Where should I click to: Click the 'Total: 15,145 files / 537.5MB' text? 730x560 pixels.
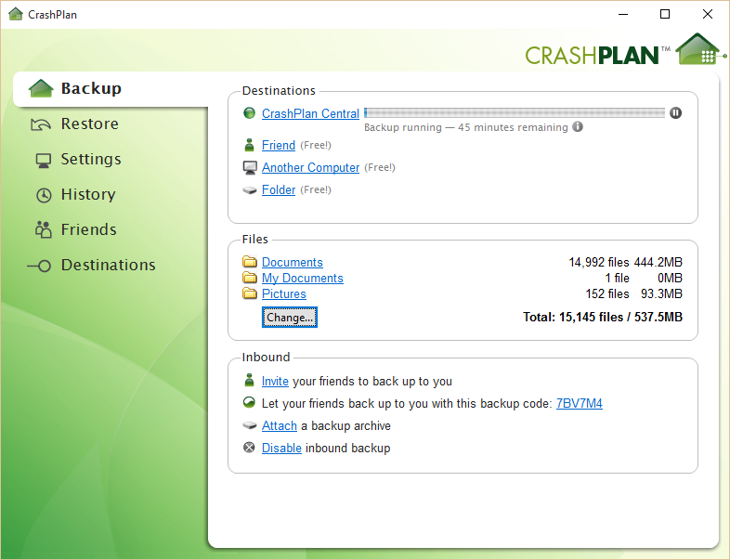pyautogui.click(x=603, y=317)
